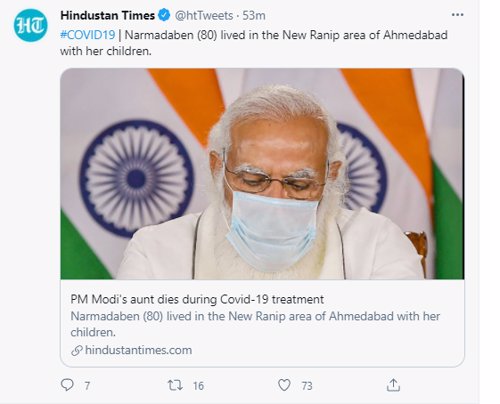Open the share tweet icon
The width and height of the screenshot is (500, 404).
tap(393, 385)
